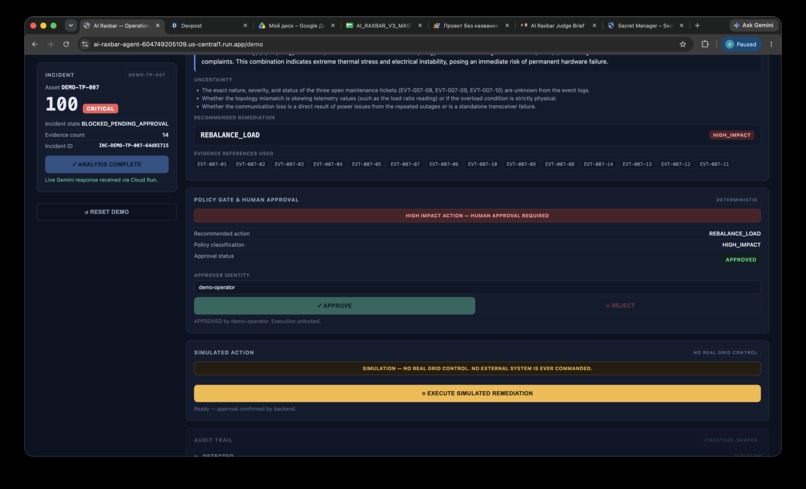Open the Chrome three-dot menu
Screen dimensions: 806x489
coord(771,44)
